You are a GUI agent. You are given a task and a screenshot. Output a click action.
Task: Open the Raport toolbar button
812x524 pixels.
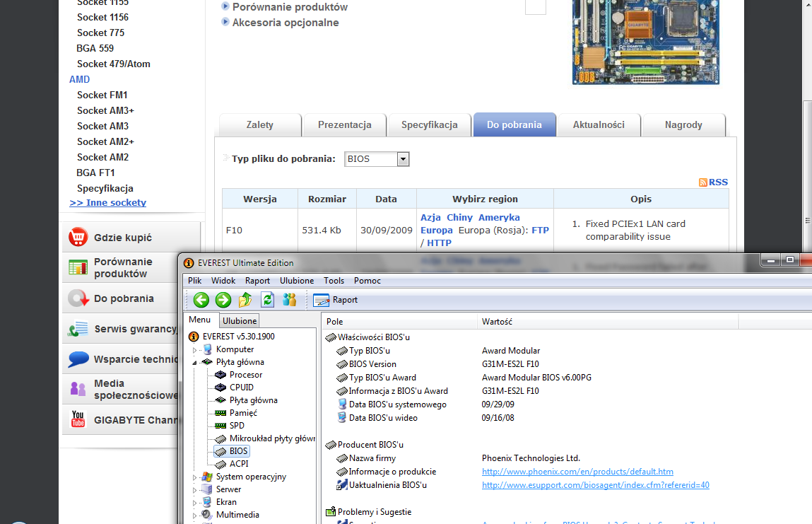336,300
